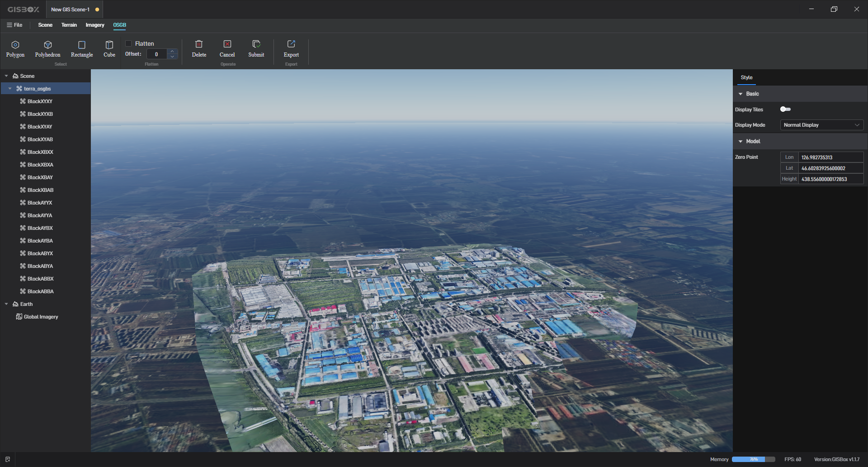
Task: Decrease the Offset value with down arrow
Action: (172, 57)
